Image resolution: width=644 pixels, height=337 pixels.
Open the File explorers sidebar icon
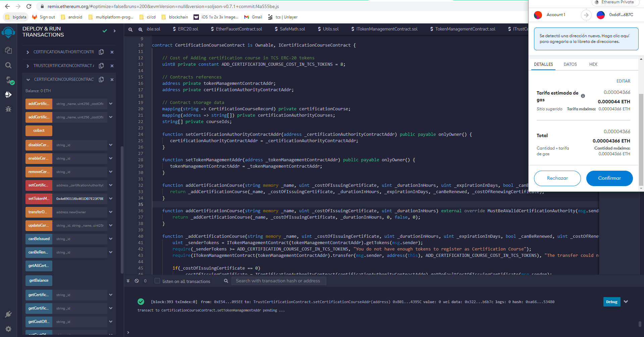coord(8,50)
